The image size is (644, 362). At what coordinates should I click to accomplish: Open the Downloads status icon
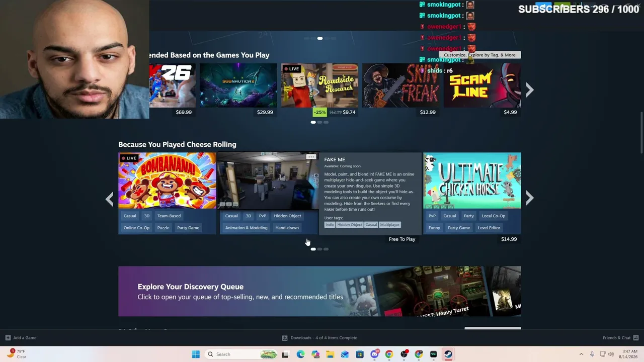click(x=285, y=338)
